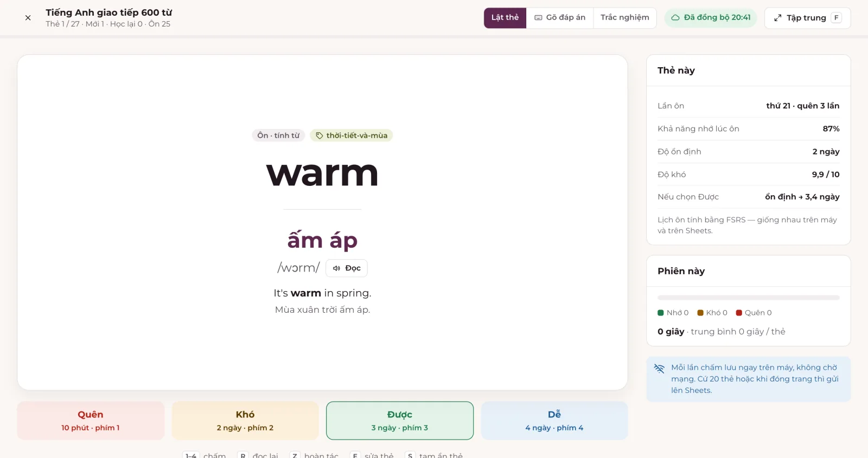Screen dimensions: 868x458
Task: Click the Thẻ này panel heading
Action: [x=676, y=70]
